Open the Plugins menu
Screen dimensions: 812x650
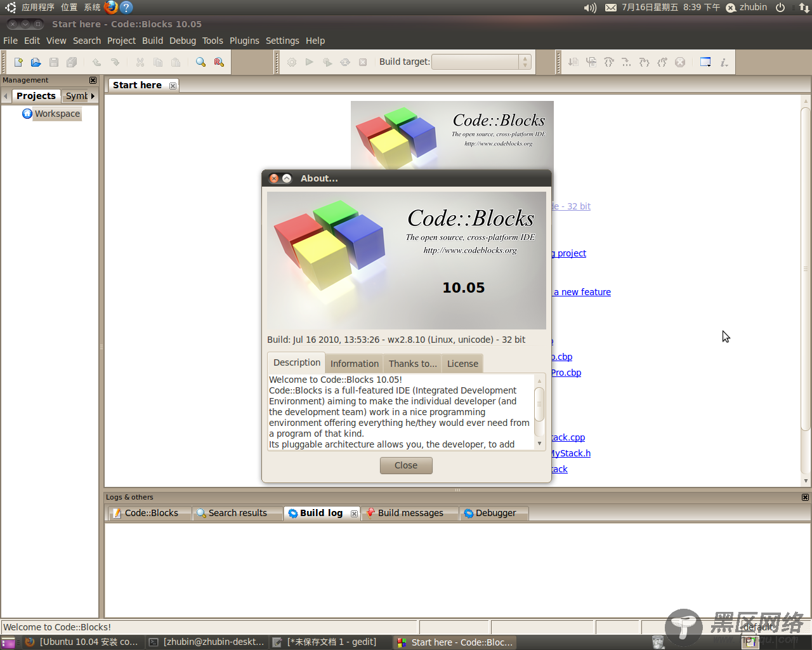pos(244,41)
